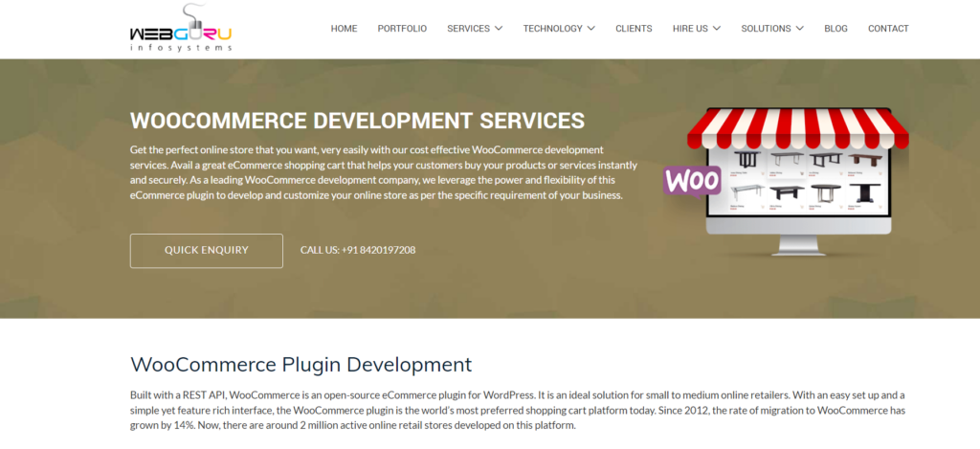
Task: Click the WooCommerce Plugin Development heading
Action: click(301, 365)
